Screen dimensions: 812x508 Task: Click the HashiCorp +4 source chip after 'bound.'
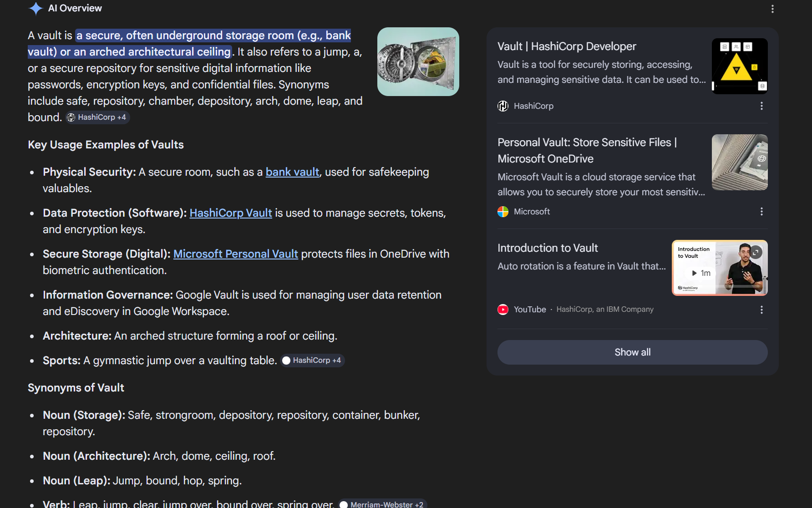click(97, 117)
